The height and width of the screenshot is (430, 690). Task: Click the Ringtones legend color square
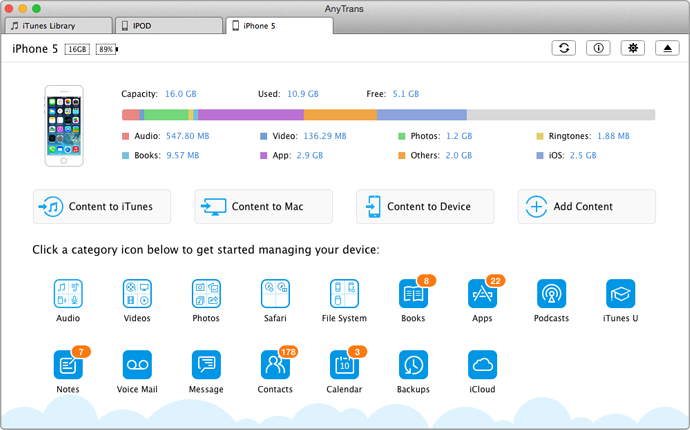540,136
